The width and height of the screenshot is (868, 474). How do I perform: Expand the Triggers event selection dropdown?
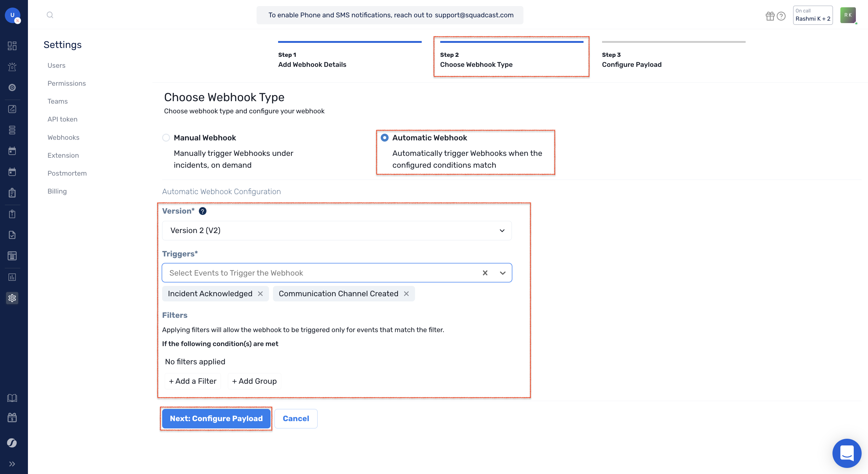tap(502, 273)
